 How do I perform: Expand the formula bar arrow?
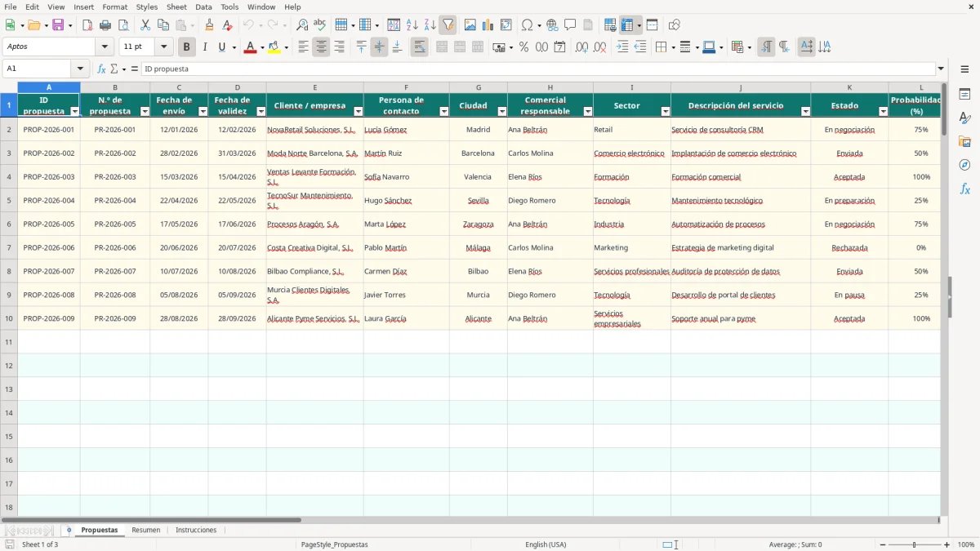941,69
